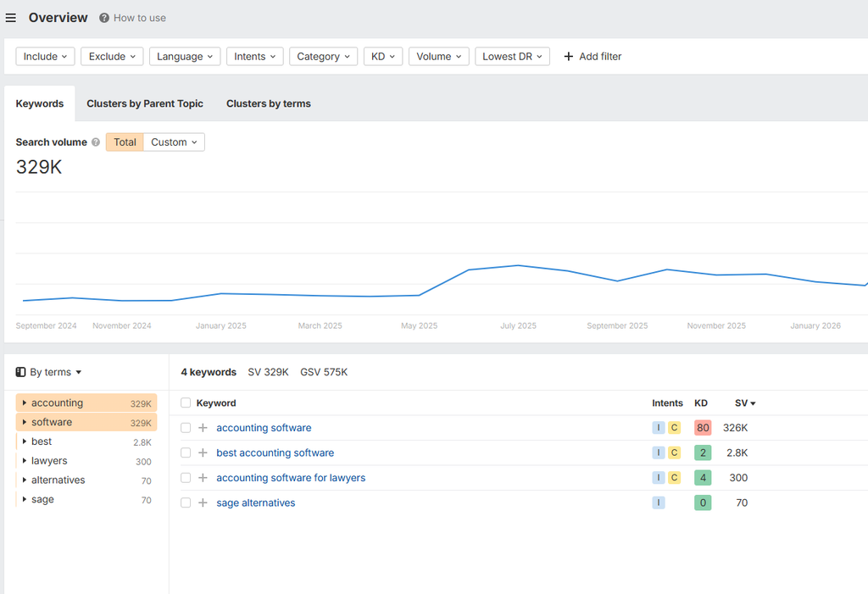Expand the accounting term arrow
Image resolution: width=868 pixels, height=594 pixels.
(25, 403)
